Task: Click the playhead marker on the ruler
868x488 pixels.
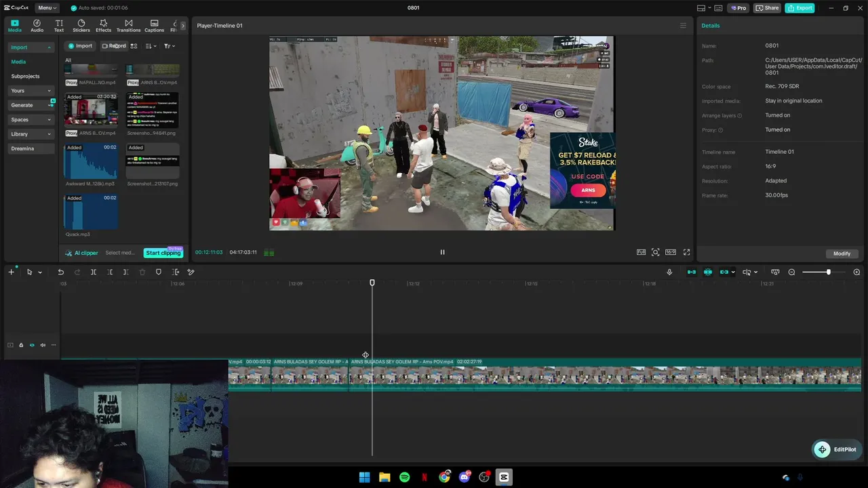Action: [372, 283]
